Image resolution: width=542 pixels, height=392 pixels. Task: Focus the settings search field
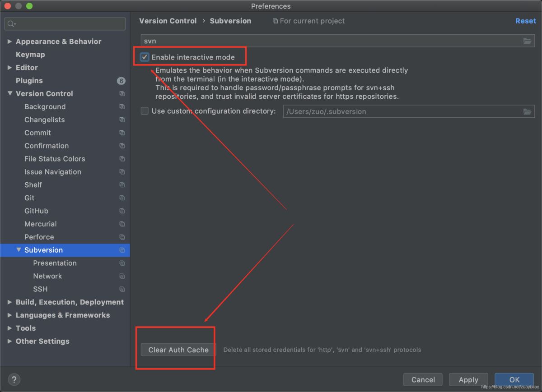pos(65,24)
